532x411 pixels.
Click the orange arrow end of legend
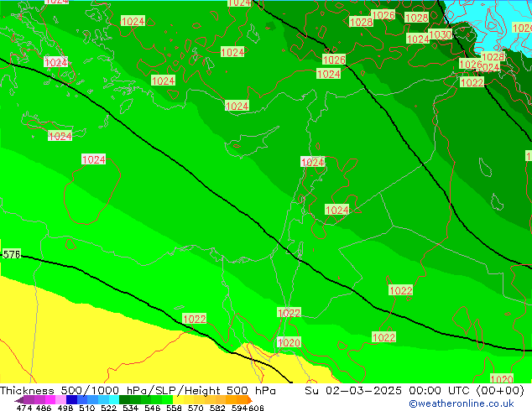point(250,400)
